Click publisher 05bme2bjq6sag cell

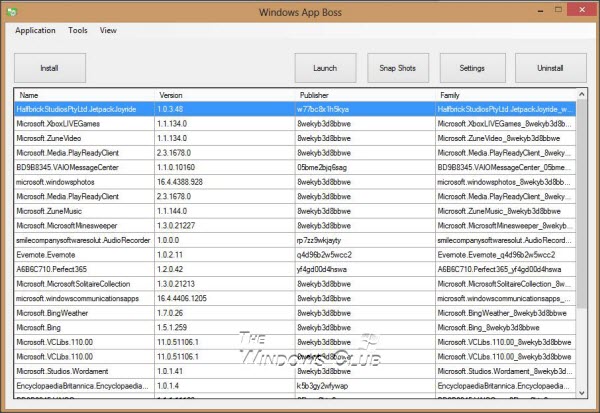pyautogui.click(x=365, y=167)
